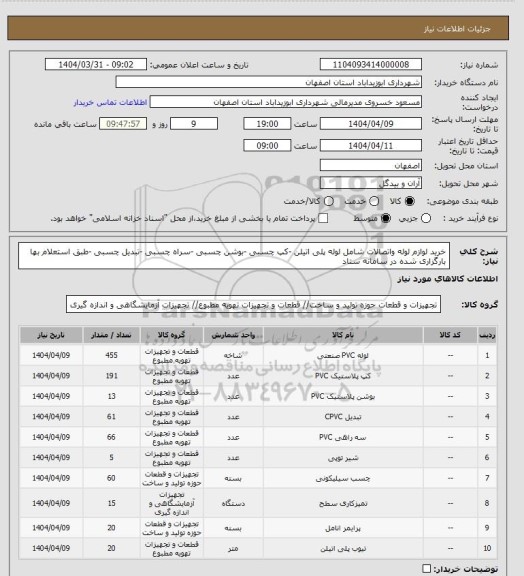Click the delivery province field اصفهان
Viewport: 524px width, 576px height.
point(371,165)
